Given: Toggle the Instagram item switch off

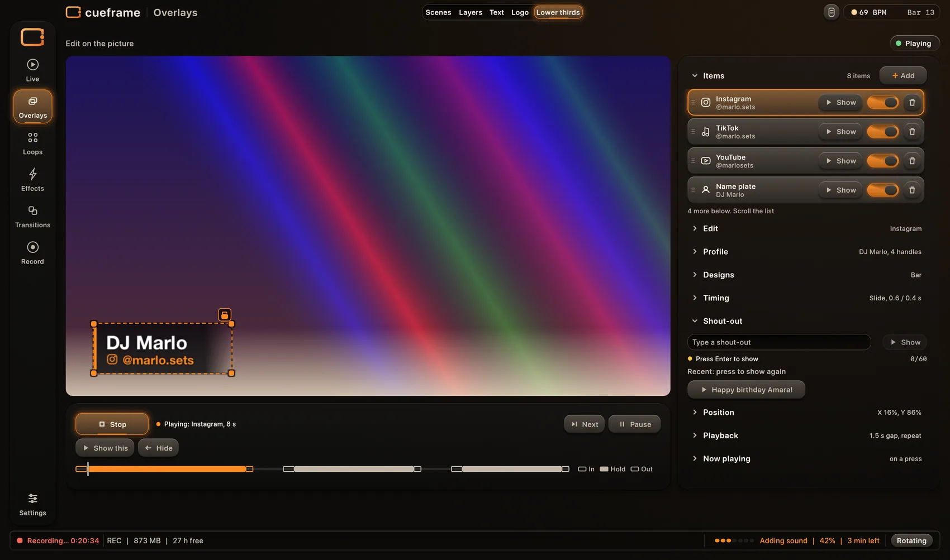Looking at the screenshot, I should tap(883, 103).
